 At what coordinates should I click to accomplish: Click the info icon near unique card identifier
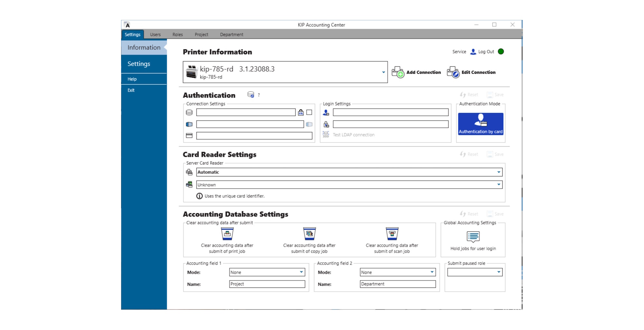click(200, 196)
